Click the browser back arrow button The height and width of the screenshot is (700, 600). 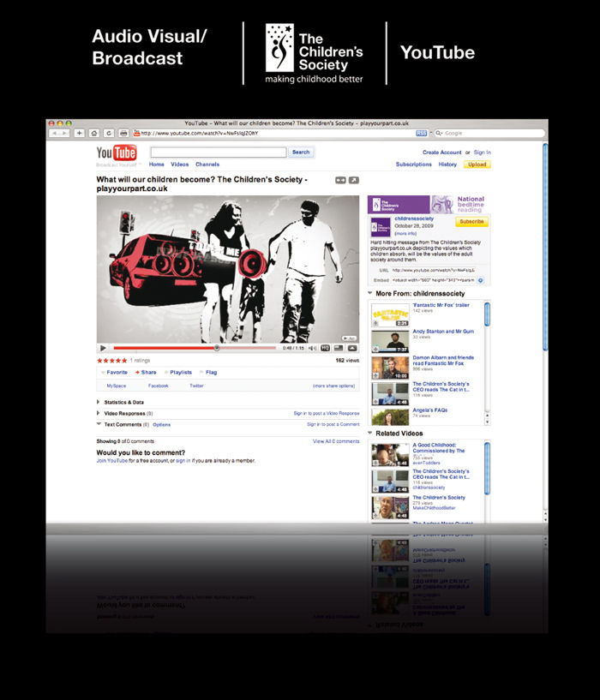tap(55, 133)
